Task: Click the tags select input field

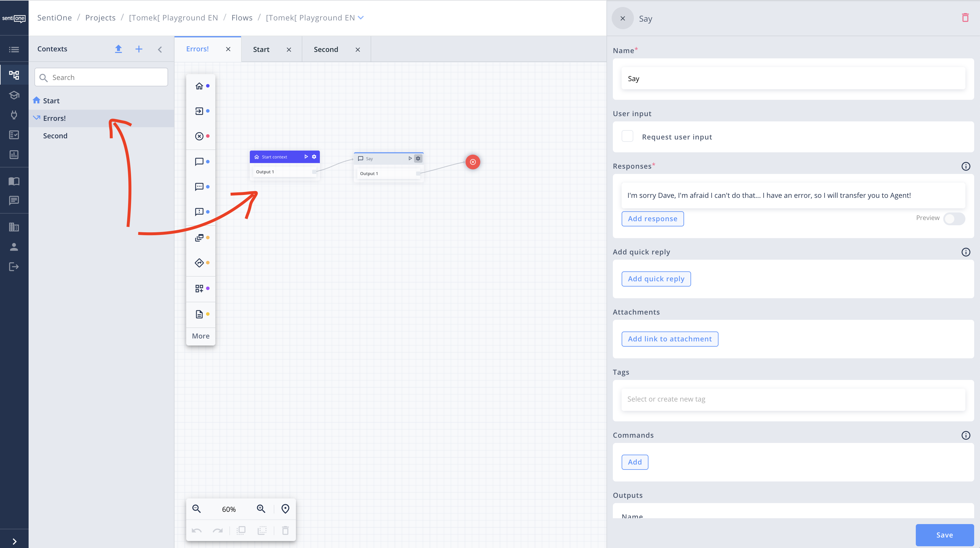Action: coord(793,399)
